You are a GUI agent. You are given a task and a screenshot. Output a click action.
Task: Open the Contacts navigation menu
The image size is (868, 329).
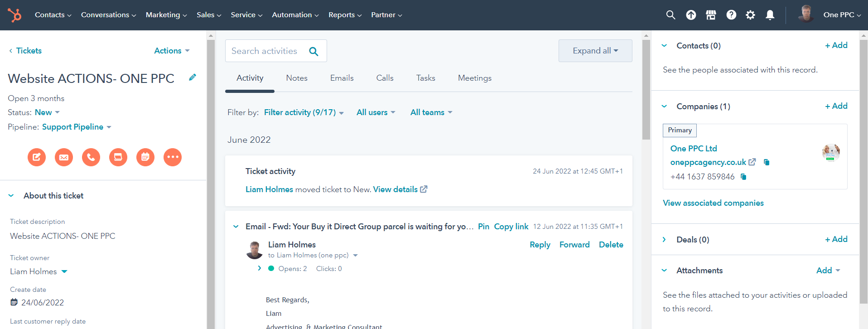point(53,15)
